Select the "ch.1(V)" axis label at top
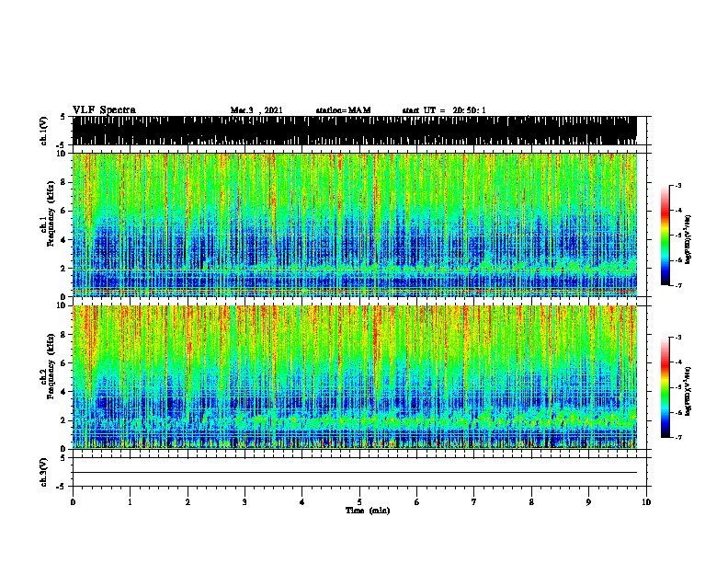Viewport: 728px width, 563px height. pyautogui.click(x=44, y=131)
